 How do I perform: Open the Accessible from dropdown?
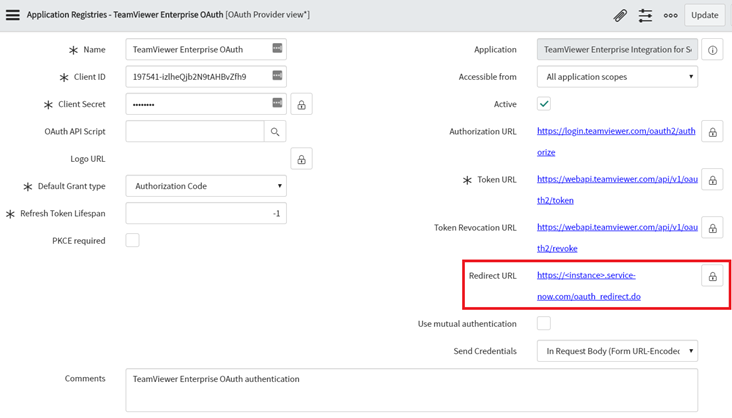coord(617,77)
